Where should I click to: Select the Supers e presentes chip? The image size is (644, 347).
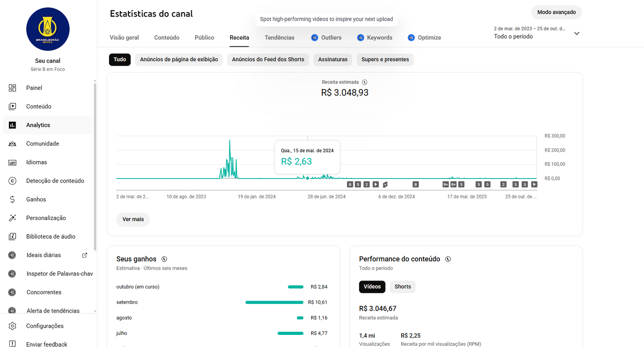(x=385, y=60)
